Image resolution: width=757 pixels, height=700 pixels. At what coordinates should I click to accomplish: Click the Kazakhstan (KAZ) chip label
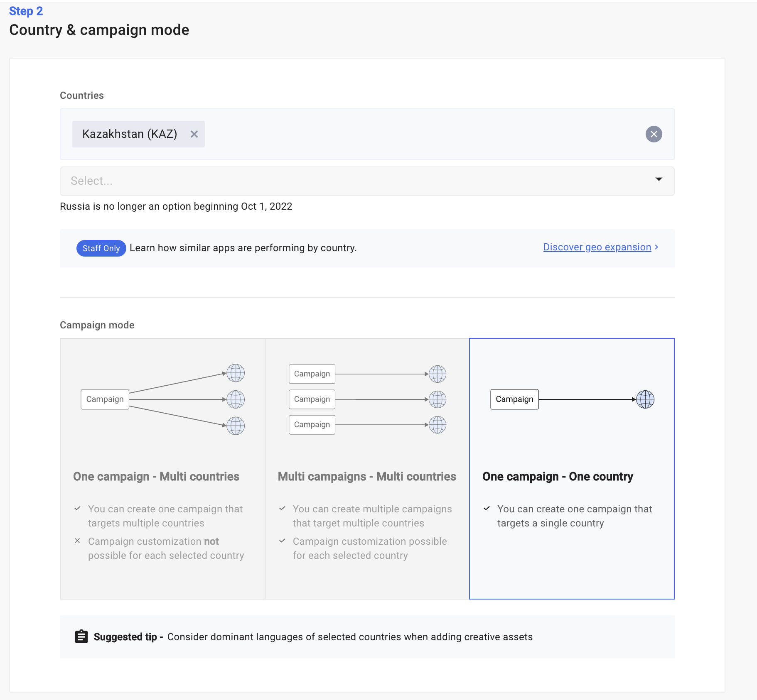click(130, 134)
